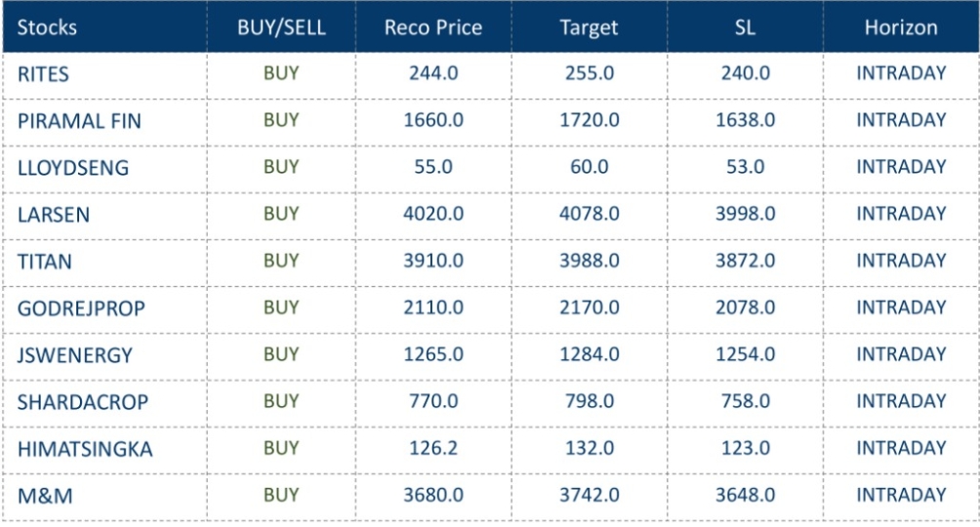Select the BUY label in the RITES row

click(281, 73)
